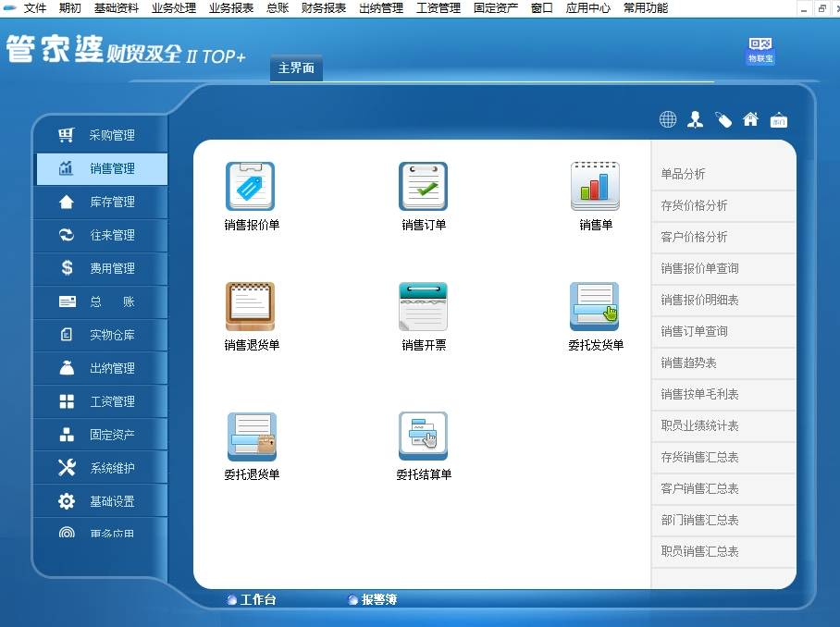Viewport: 840px width, 627px height.
Task: Open the 基础资料 menu
Action: pyautogui.click(x=117, y=8)
